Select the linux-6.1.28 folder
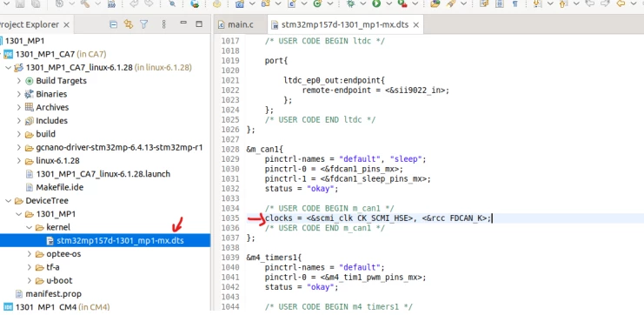The height and width of the screenshot is (315, 644). (x=57, y=160)
